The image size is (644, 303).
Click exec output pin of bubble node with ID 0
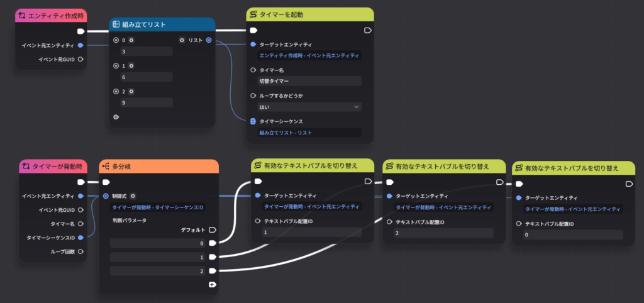click(629, 184)
